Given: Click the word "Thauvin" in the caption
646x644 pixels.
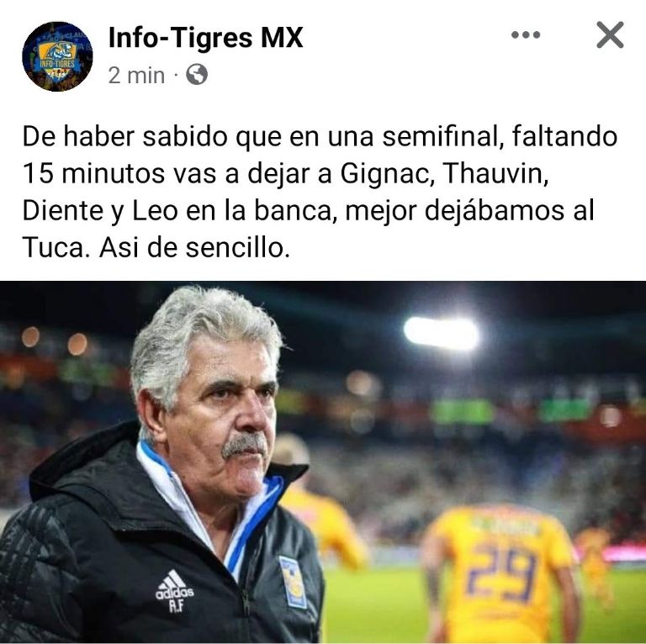Looking at the screenshot, I should [496, 173].
